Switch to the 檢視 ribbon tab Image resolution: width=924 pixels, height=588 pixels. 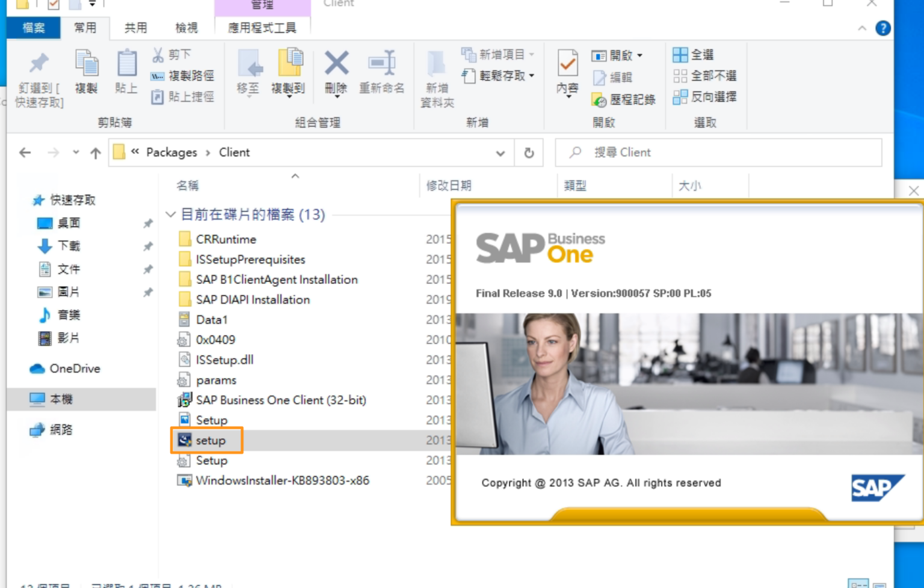pyautogui.click(x=186, y=28)
